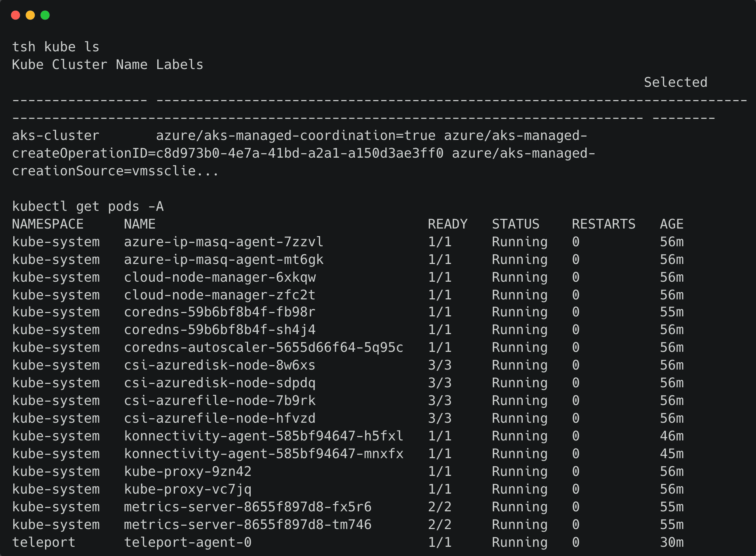Click the 'kubectl get pods -A' command
Image resolution: width=756 pixels, height=556 pixels.
click(x=88, y=206)
